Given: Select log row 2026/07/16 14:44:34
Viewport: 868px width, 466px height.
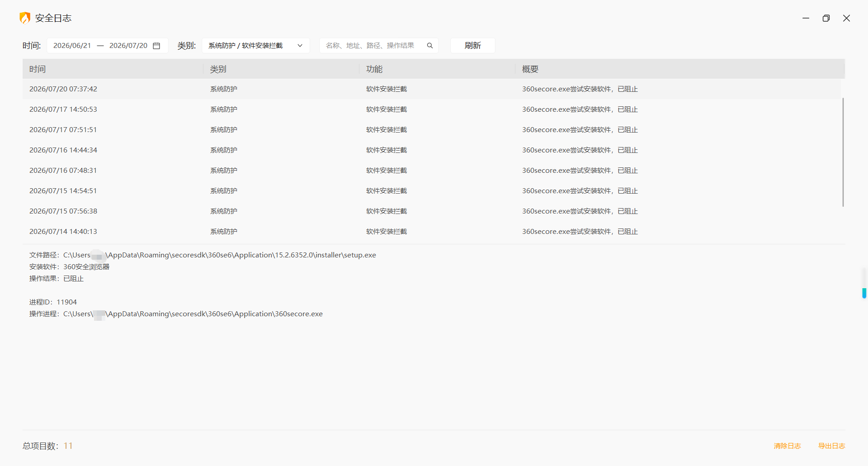Looking at the screenshot, I should tap(432, 150).
